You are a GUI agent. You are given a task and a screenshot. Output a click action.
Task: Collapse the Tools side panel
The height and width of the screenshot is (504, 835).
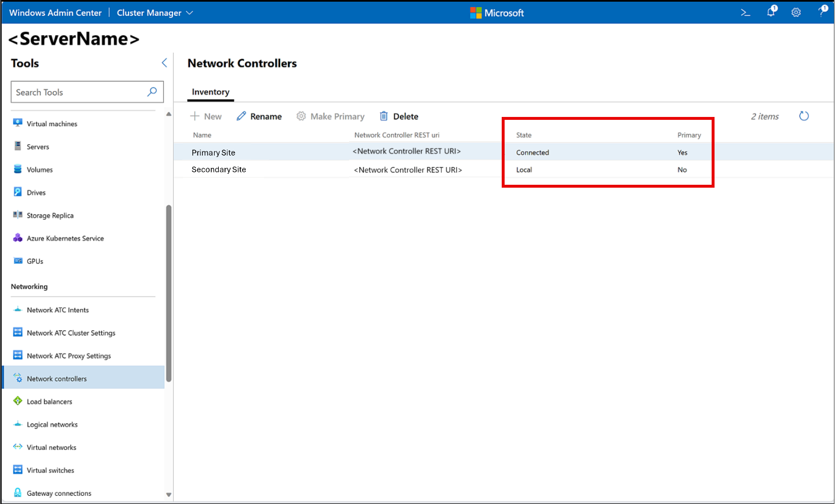click(164, 63)
